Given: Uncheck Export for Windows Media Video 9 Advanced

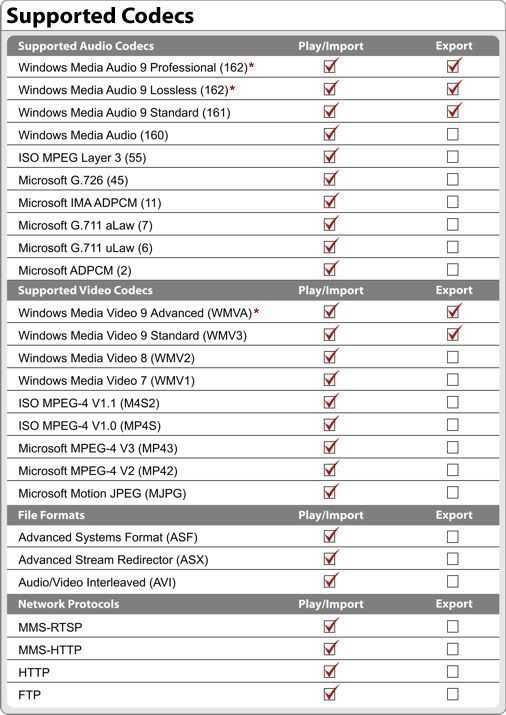Looking at the screenshot, I should pos(453,312).
